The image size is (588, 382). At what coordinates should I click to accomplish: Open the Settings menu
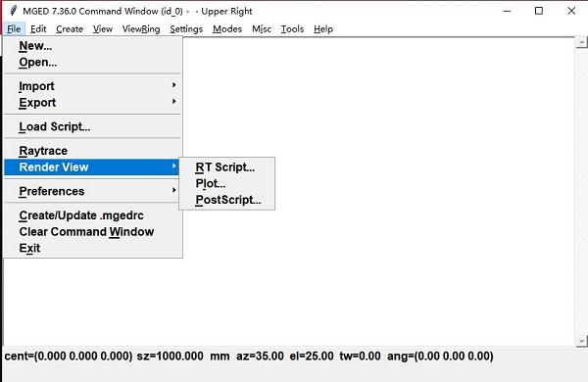186,28
